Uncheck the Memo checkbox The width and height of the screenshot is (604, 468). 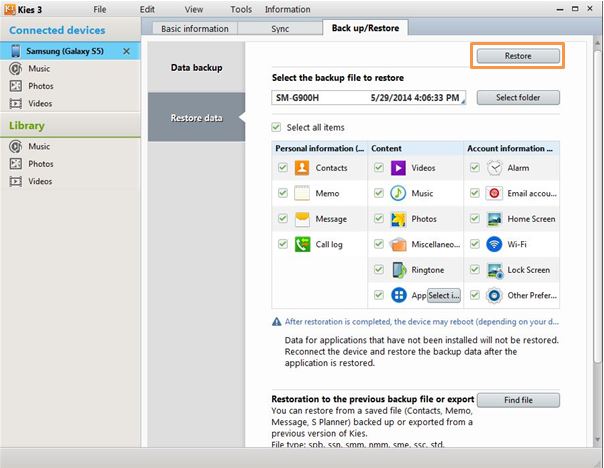click(283, 193)
